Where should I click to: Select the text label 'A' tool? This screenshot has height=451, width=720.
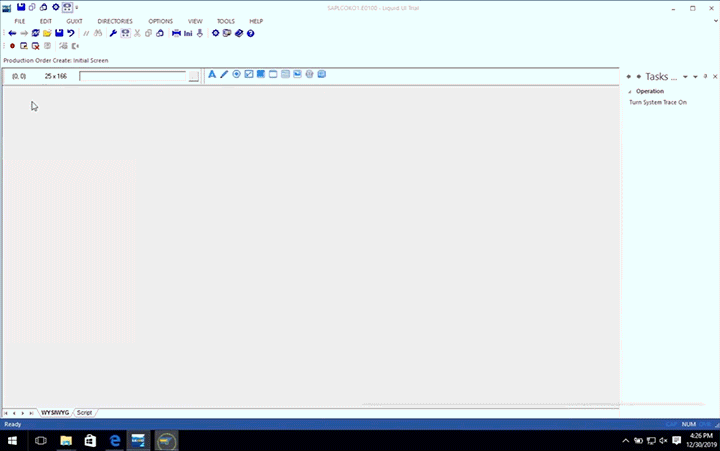212,75
